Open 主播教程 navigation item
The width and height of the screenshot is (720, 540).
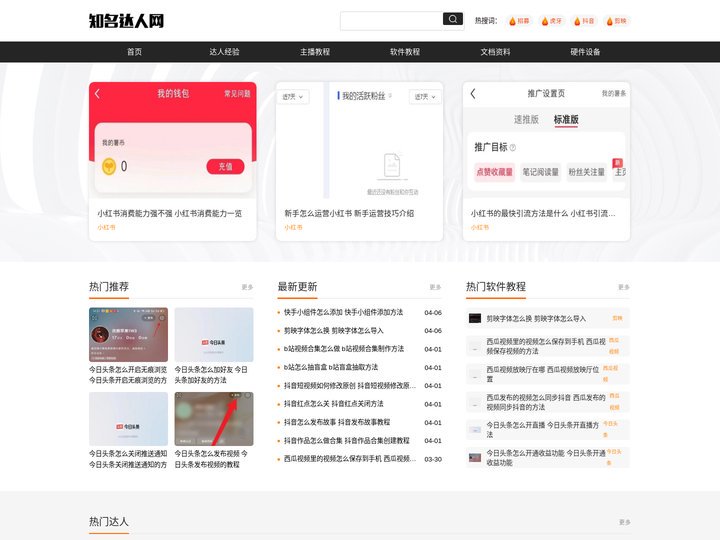point(315,52)
